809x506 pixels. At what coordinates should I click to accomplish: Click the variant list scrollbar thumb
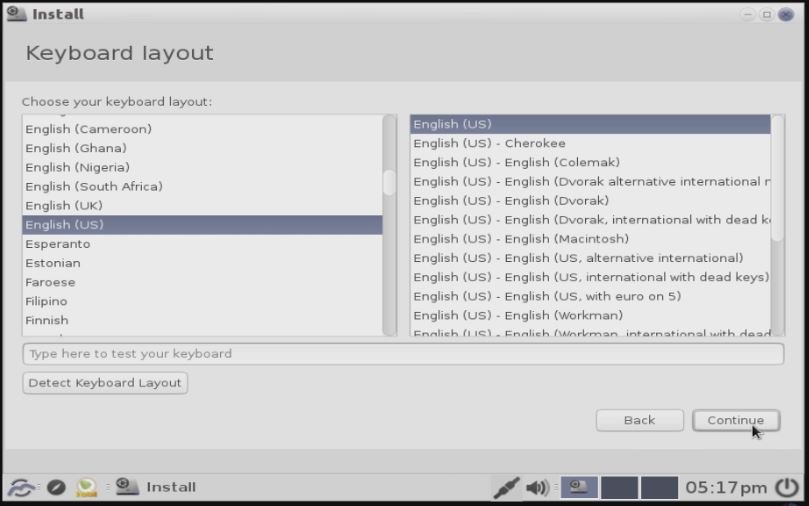point(778,177)
